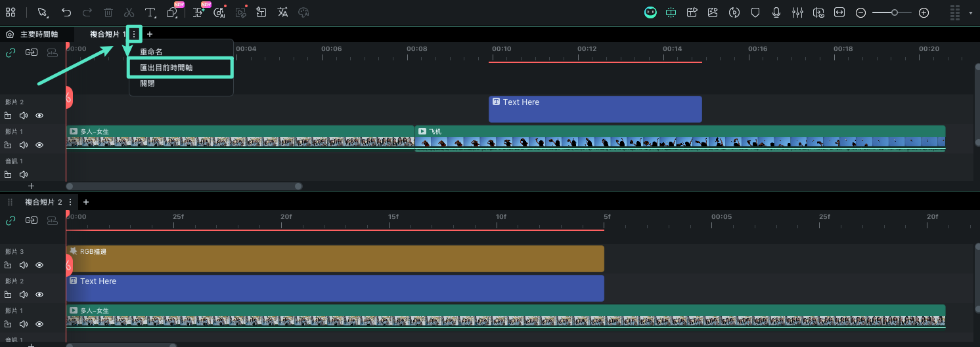Screen dimensions: 980x347
Task: Click the zoom-to-fit timeline icon
Action: click(x=839, y=12)
